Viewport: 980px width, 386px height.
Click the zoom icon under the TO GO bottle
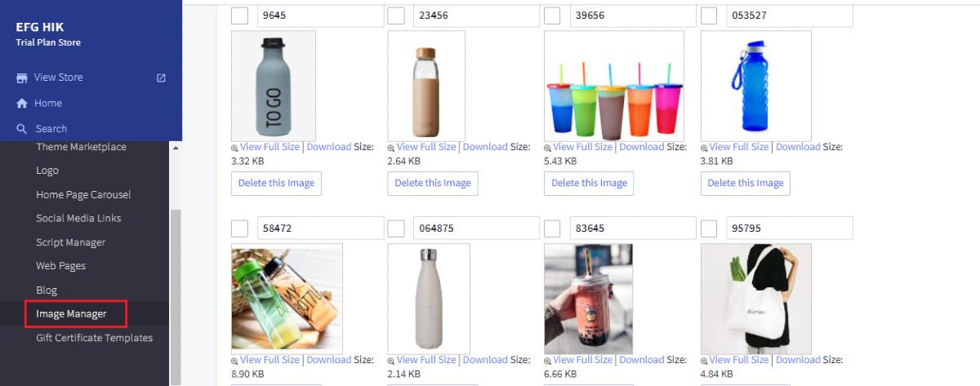[234, 148]
